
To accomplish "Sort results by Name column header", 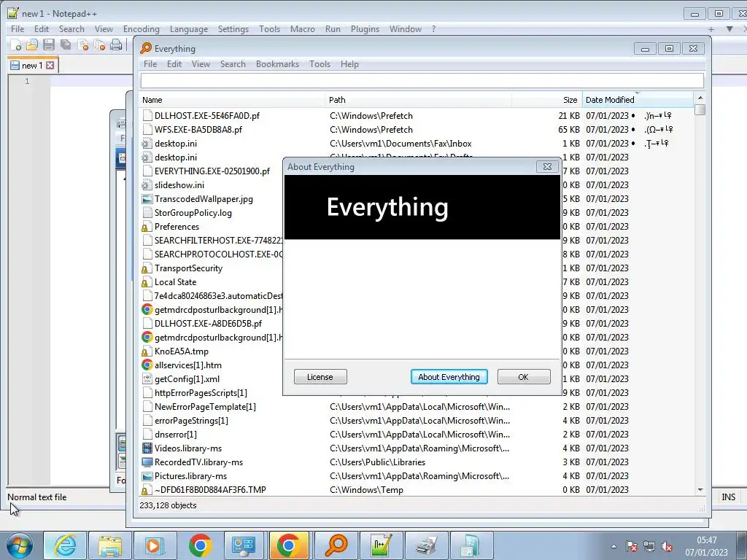I will [x=233, y=100].
